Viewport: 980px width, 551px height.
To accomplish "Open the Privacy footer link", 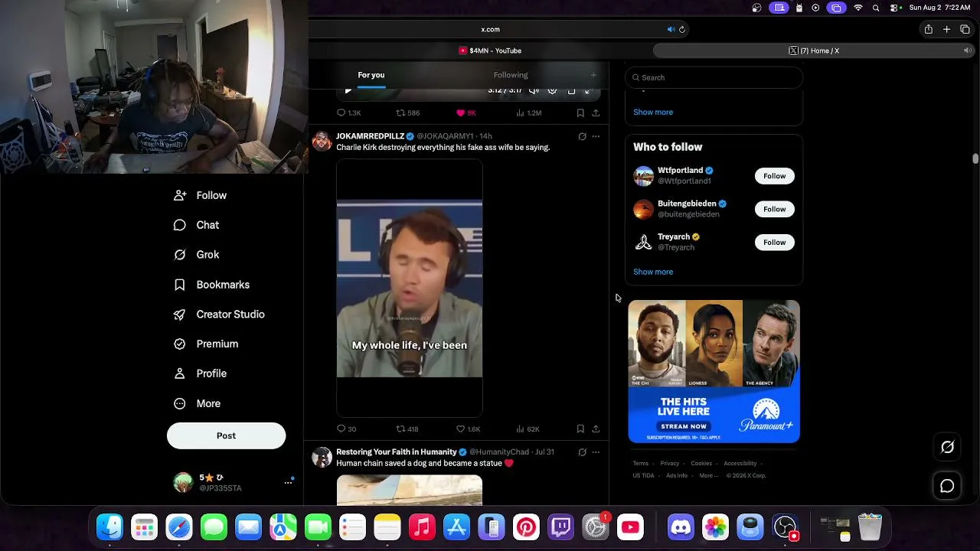I will (670, 463).
